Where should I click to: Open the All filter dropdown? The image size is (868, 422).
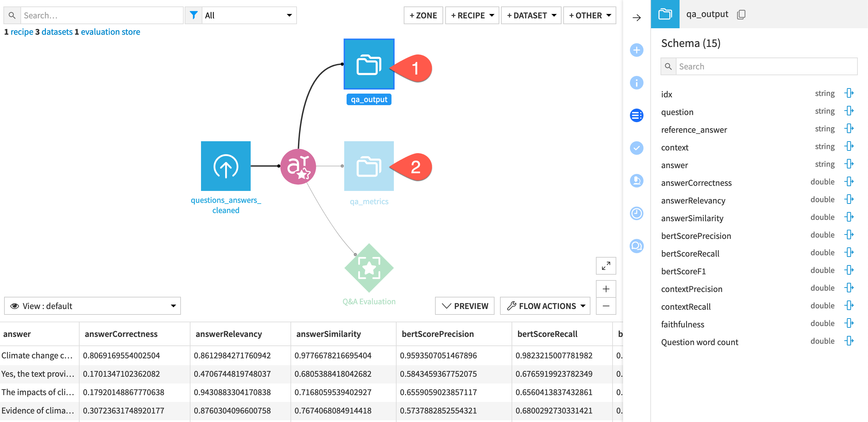coord(249,15)
